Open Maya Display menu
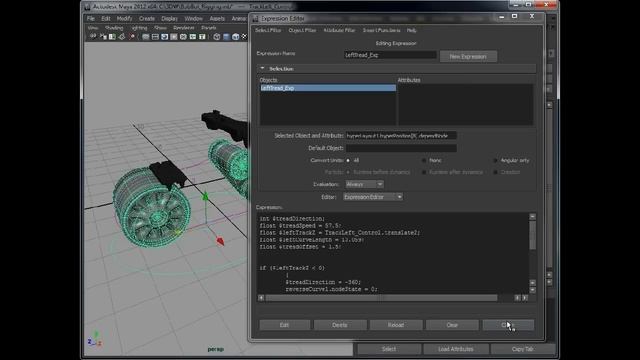640x360 pixels. (169, 19)
